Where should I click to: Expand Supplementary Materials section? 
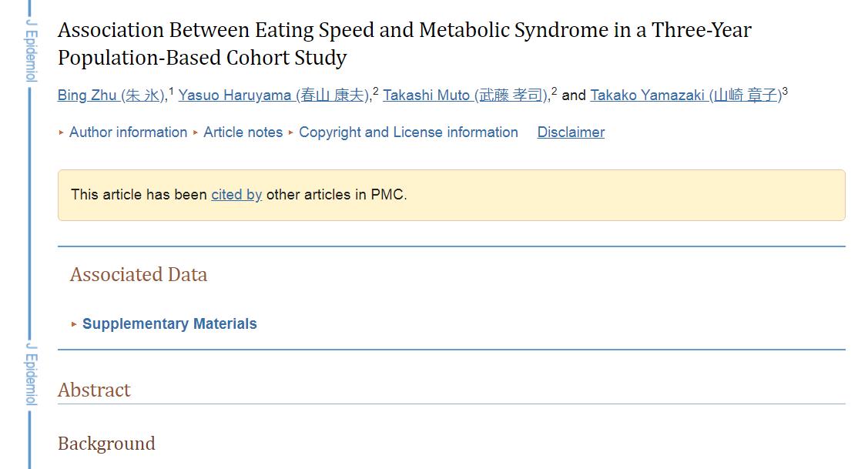click(x=169, y=324)
